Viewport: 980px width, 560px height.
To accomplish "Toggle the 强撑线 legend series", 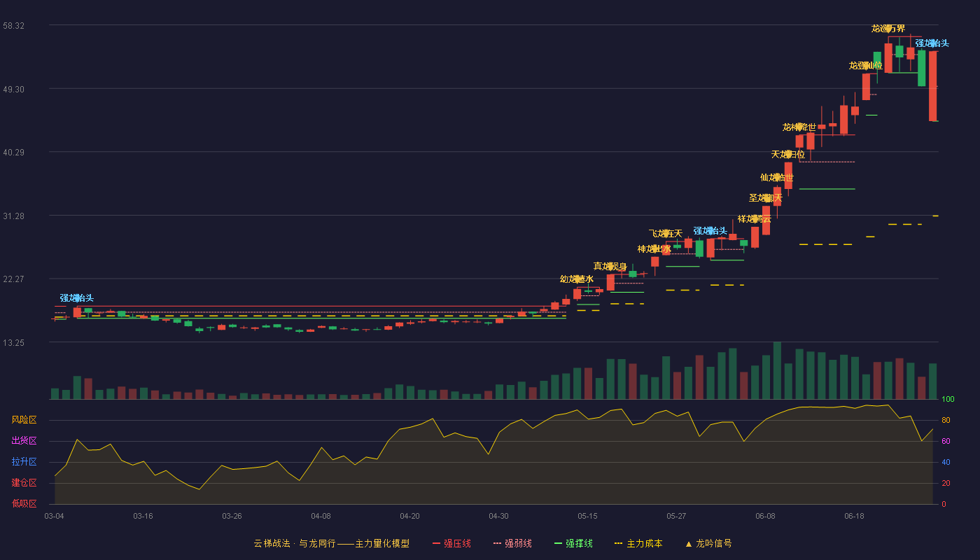I will (573, 543).
